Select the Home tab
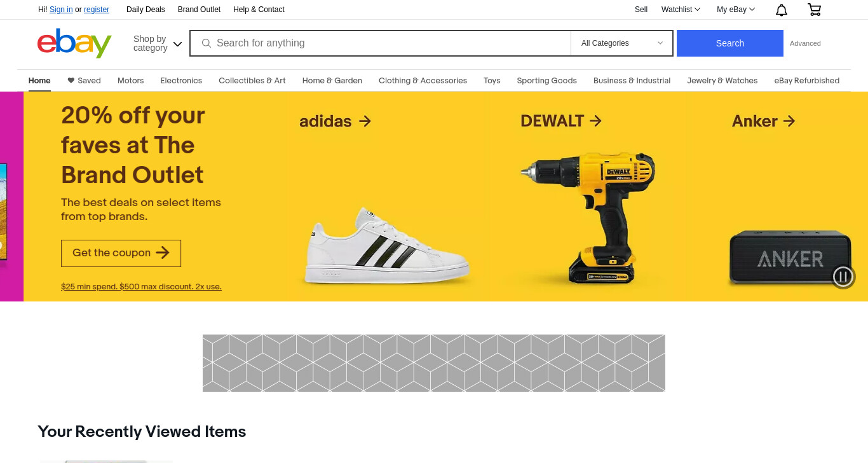This screenshot has width=868, height=463. click(39, 81)
